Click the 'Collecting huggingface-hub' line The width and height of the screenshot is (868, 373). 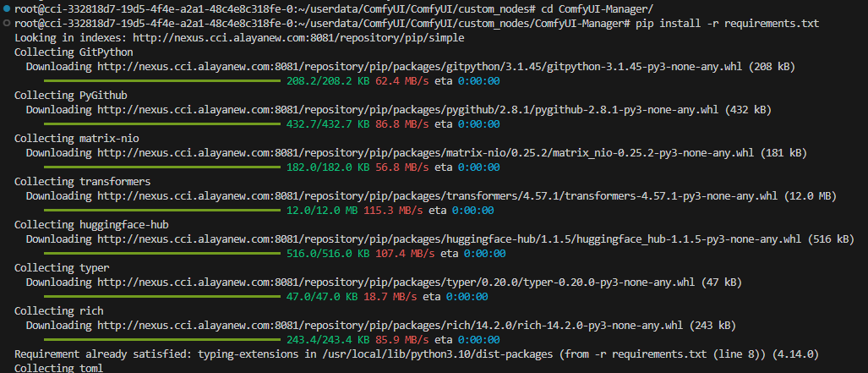tap(91, 225)
